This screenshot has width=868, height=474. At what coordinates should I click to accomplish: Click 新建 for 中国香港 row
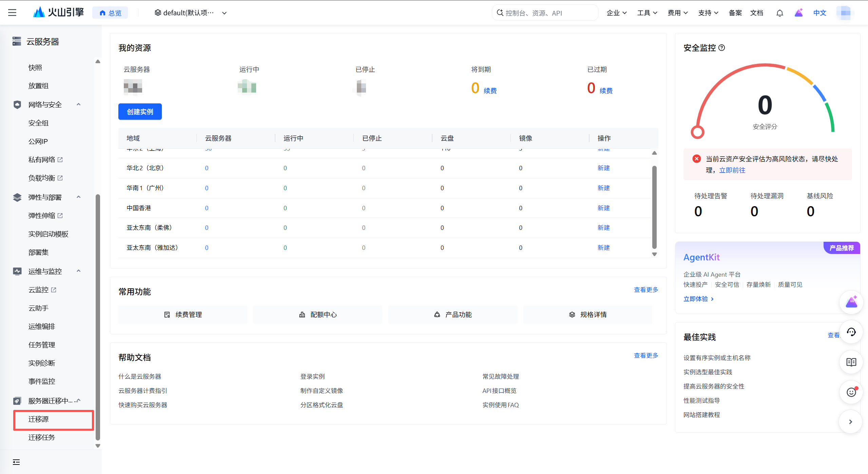pyautogui.click(x=604, y=208)
